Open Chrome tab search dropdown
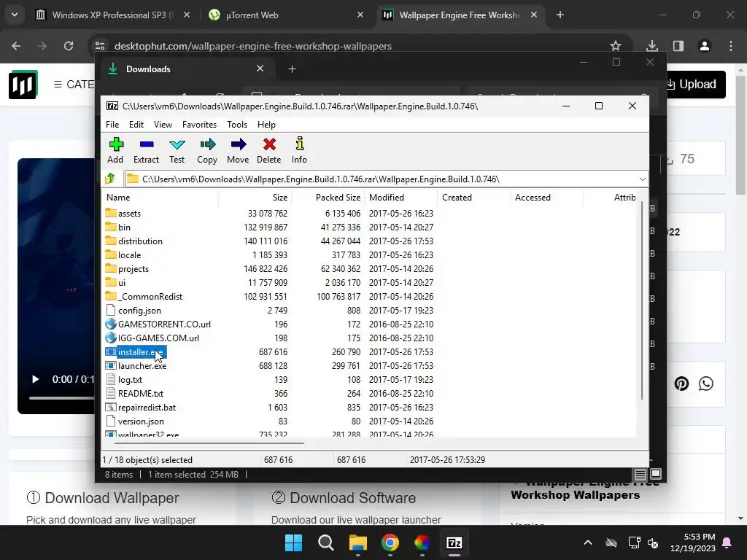This screenshot has width=747, height=560. pyautogui.click(x=15, y=15)
